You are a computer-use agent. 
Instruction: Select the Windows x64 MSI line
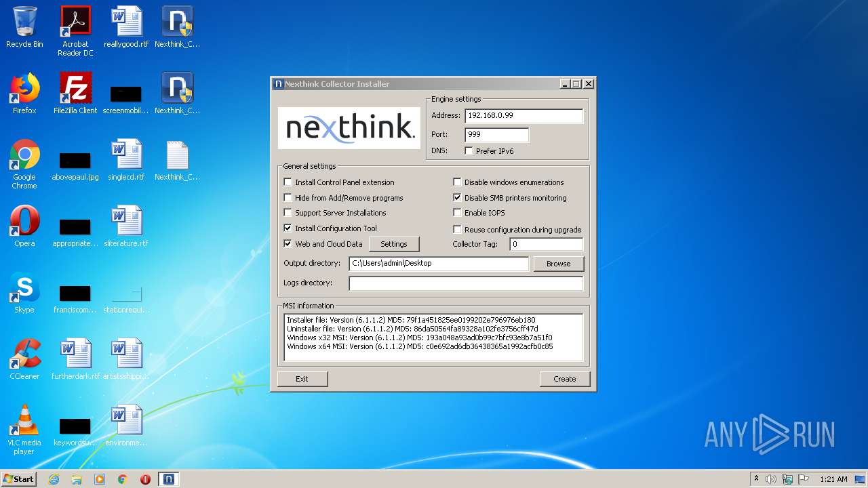point(420,346)
